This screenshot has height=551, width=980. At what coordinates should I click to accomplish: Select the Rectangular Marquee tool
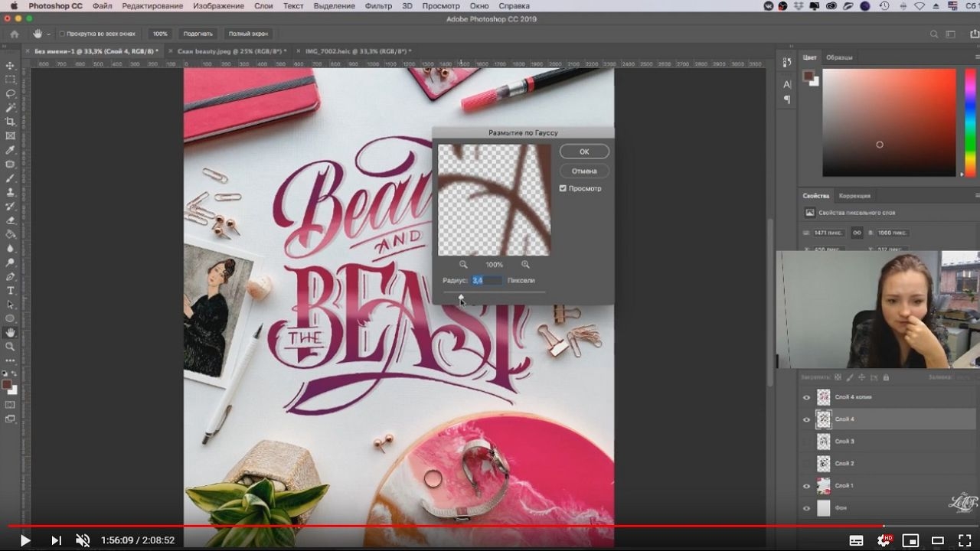pos(10,79)
